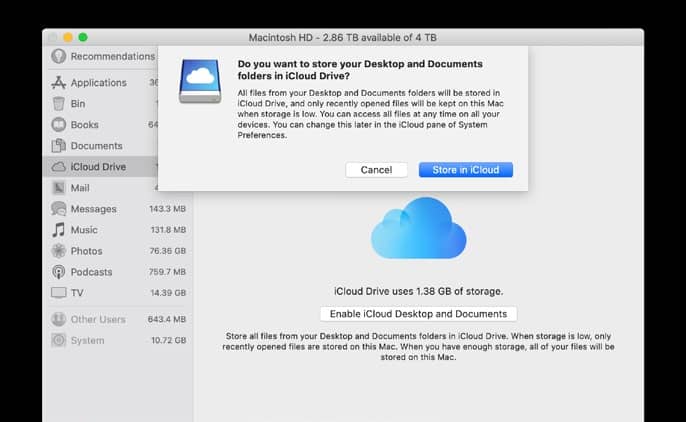Click the System size 10.72 GB
Image resolution: width=686 pixels, height=422 pixels.
[x=168, y=340]
